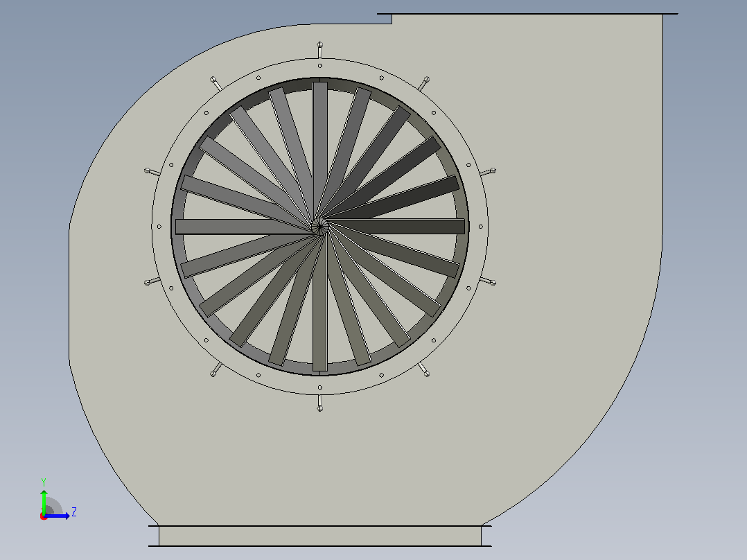Select the red origin point of the coordinate triad

[x=44, y=516]
